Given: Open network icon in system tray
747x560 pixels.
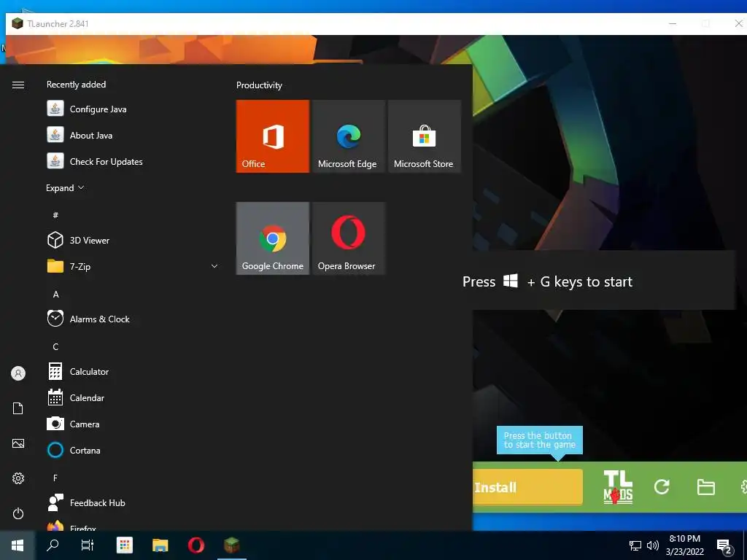Looking at the screenshot, I should click(x=635, y=545).
